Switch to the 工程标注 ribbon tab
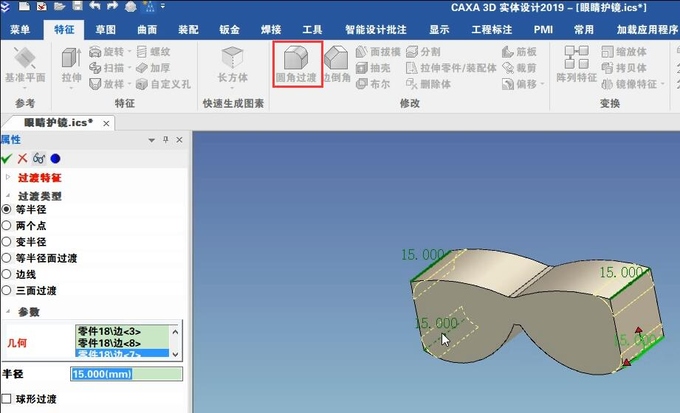Image resolution: width=680 pixels, height=413 pixels. click(x=492, y=30)
